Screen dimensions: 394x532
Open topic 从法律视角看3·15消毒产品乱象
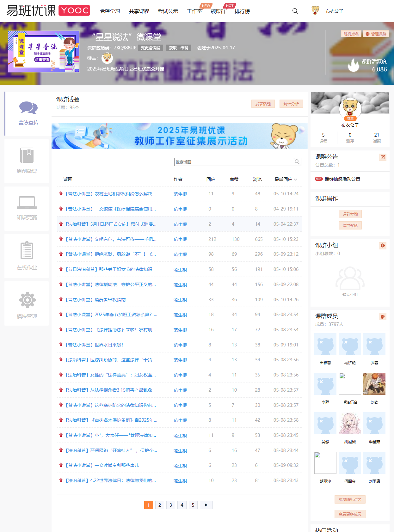pos(108,390)
